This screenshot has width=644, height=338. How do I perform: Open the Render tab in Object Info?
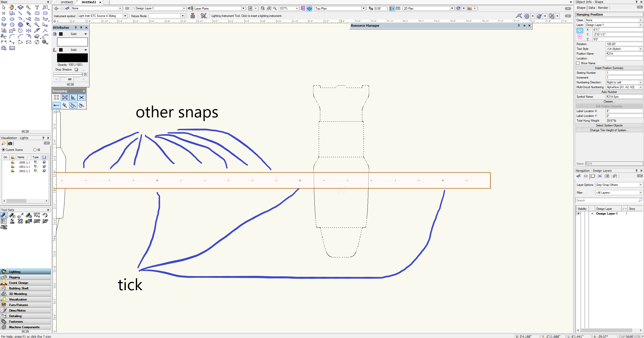[x=603, y=8]
